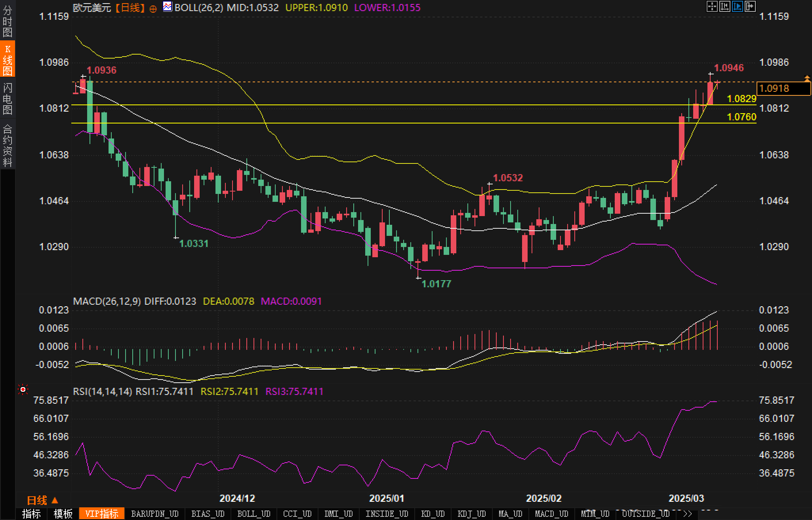
Task: Click the blue highlighted chart axis icon
Action: (x=737, y=6)
